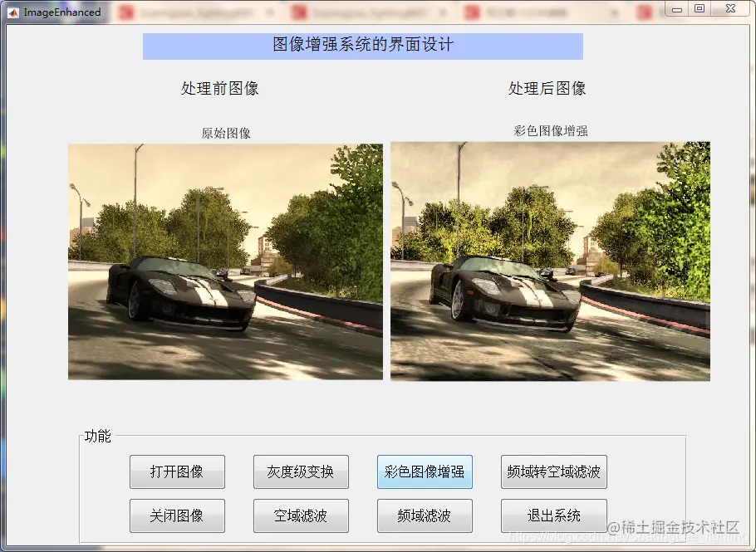Click the 图像增强系统的界面设计 title banner

pos(362,46)
